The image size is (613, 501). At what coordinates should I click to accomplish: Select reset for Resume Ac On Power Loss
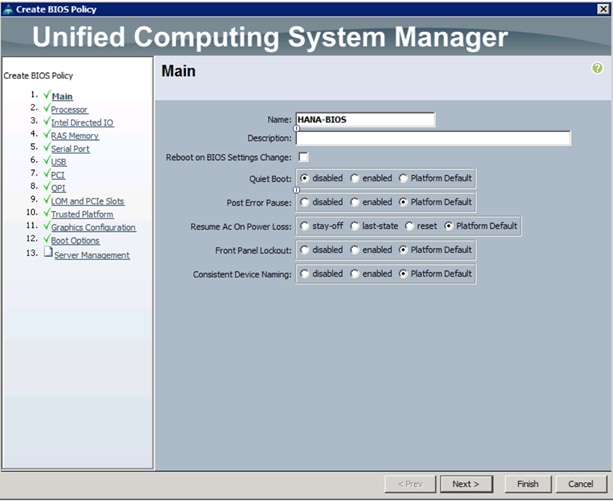click(409, 226)
